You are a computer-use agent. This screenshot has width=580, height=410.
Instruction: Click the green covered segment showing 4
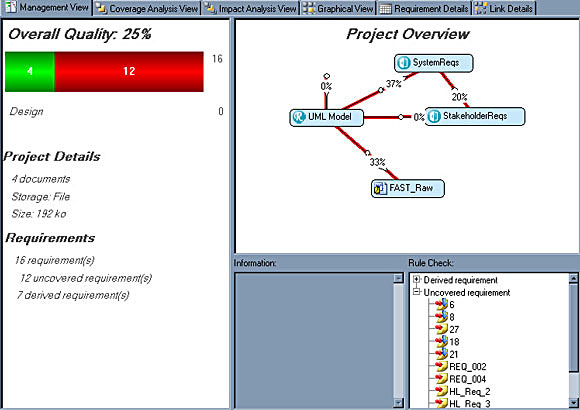tap(30, 71)
